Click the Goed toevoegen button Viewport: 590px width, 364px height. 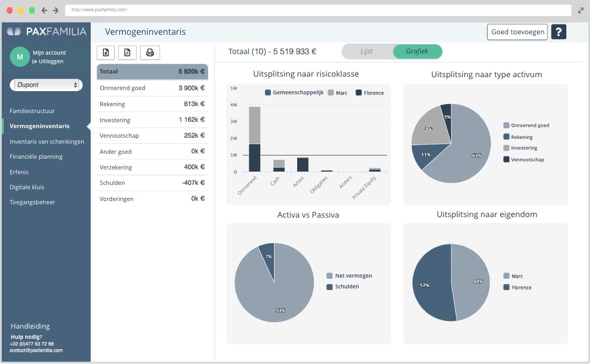517,32
